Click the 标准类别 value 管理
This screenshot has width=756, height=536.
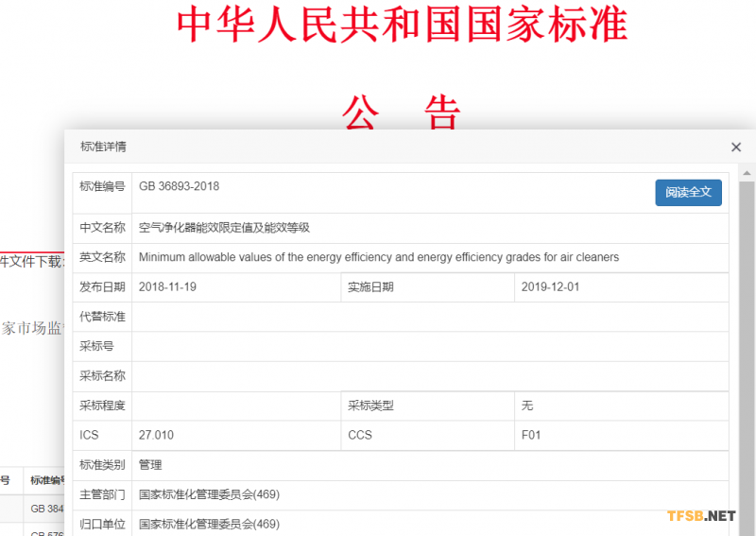pos(150,465)
